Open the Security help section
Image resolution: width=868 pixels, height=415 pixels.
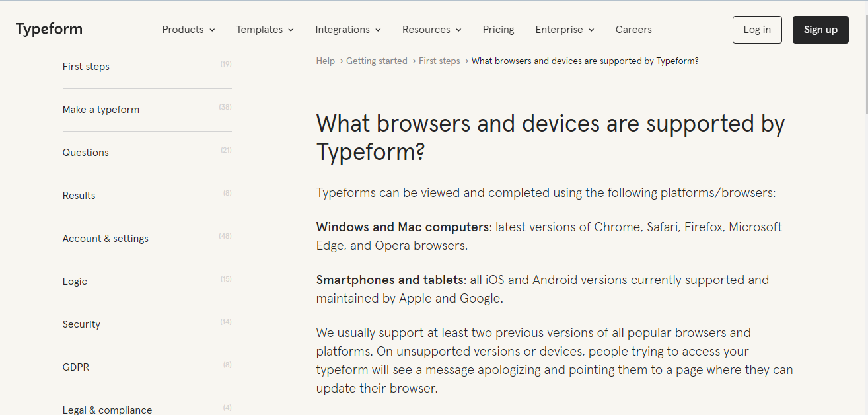pos(81,324)
